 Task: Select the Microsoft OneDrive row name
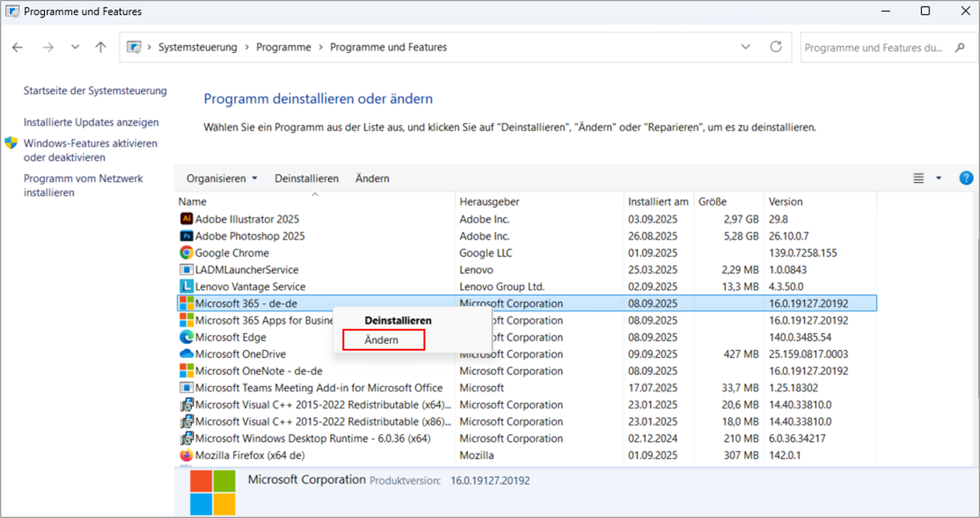click(241, 354)
